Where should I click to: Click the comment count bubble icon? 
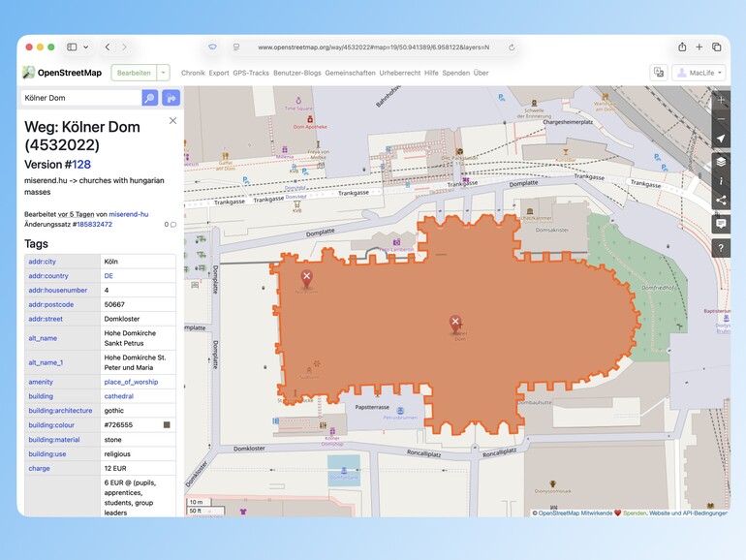point(173,225)
